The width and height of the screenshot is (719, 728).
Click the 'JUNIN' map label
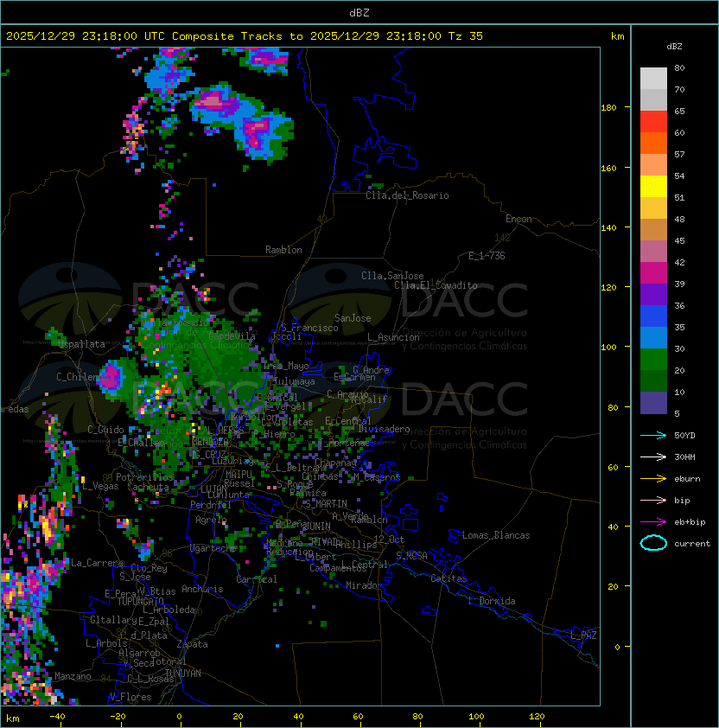pos(317,526)
